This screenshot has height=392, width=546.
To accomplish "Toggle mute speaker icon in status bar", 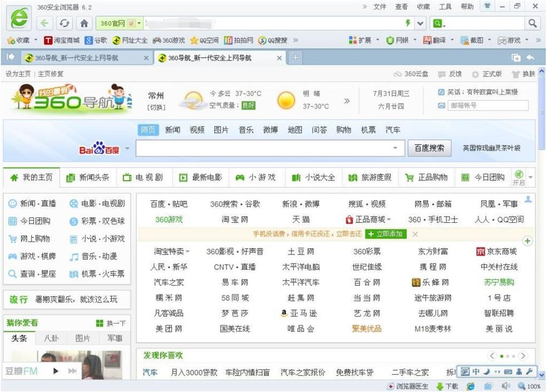I will (505, 386).
